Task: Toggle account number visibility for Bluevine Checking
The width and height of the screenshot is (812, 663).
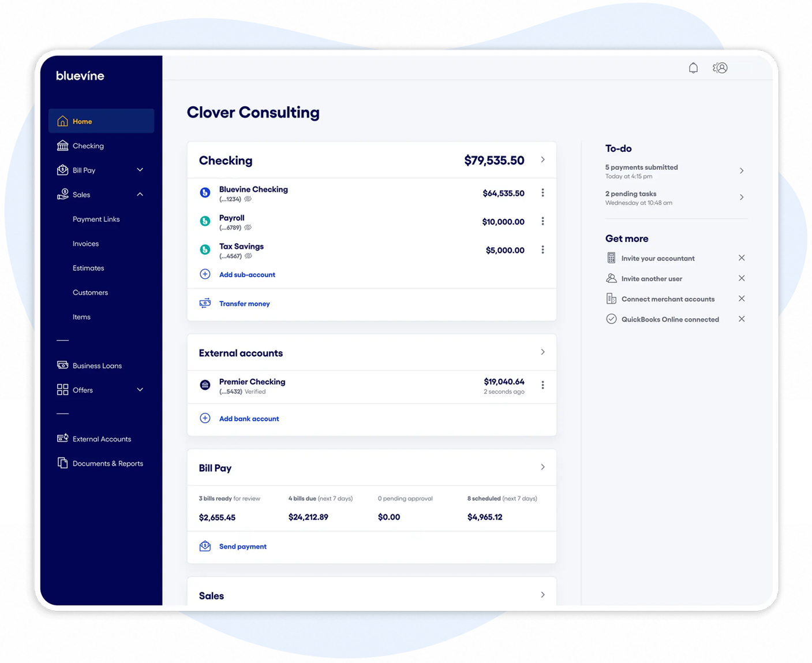Action: 248,199
